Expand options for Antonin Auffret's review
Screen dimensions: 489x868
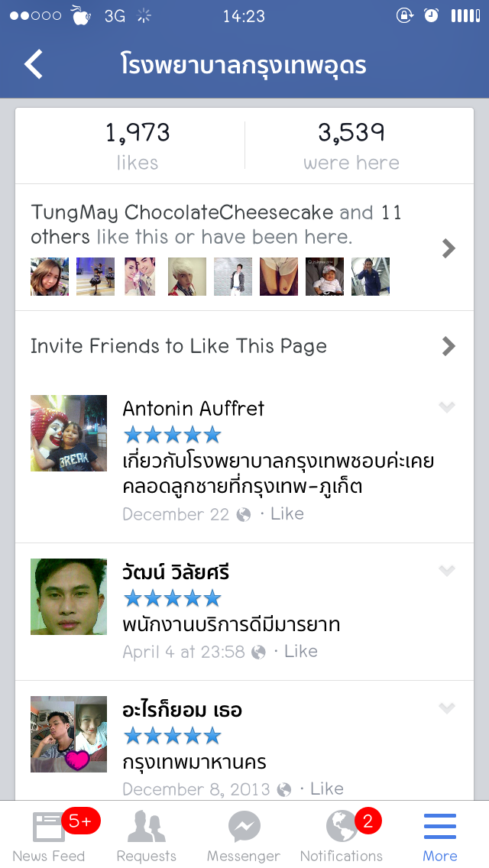pos(447,407)
